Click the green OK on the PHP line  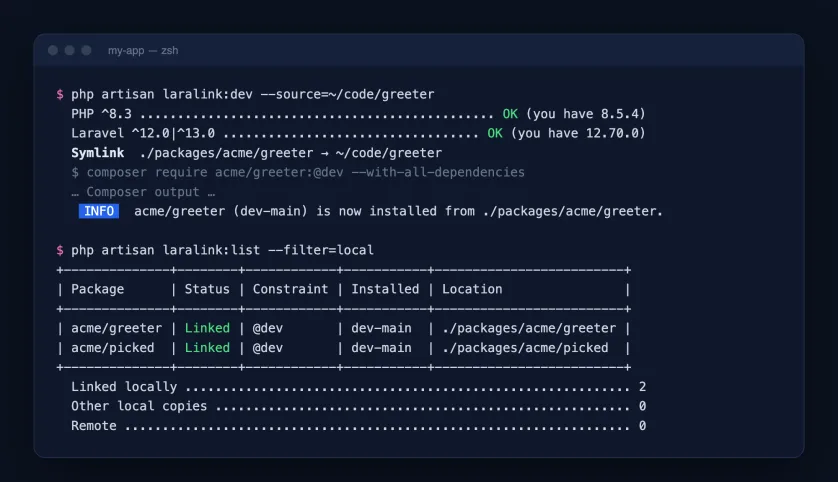click(510, 114)
